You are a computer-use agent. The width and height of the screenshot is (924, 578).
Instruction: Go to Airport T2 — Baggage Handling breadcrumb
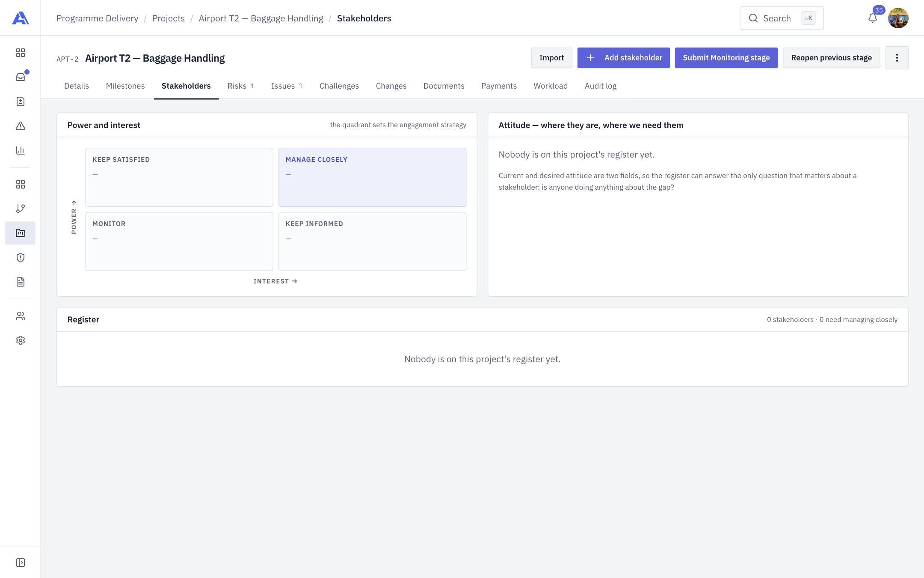click(261, 18)
